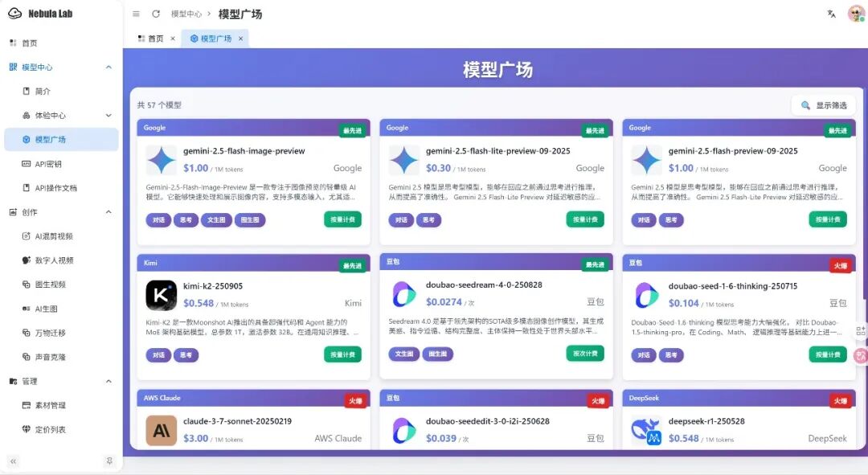Click 按量计费 on gemini-2.5-flash-image-preview card
This screenshot has width=868, height=475.
343,219
